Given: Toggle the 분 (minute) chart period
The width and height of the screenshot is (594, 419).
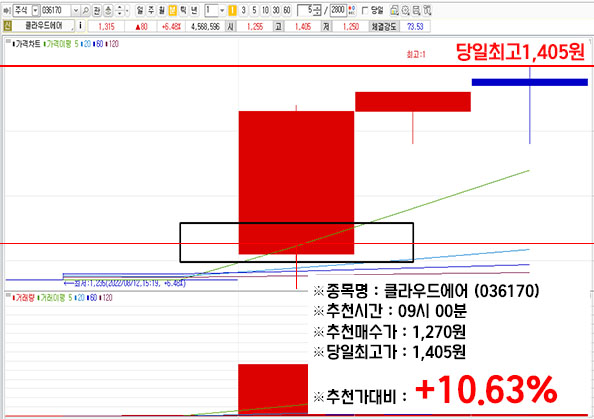Looking at the screenshot, I should tap(173, 11).
